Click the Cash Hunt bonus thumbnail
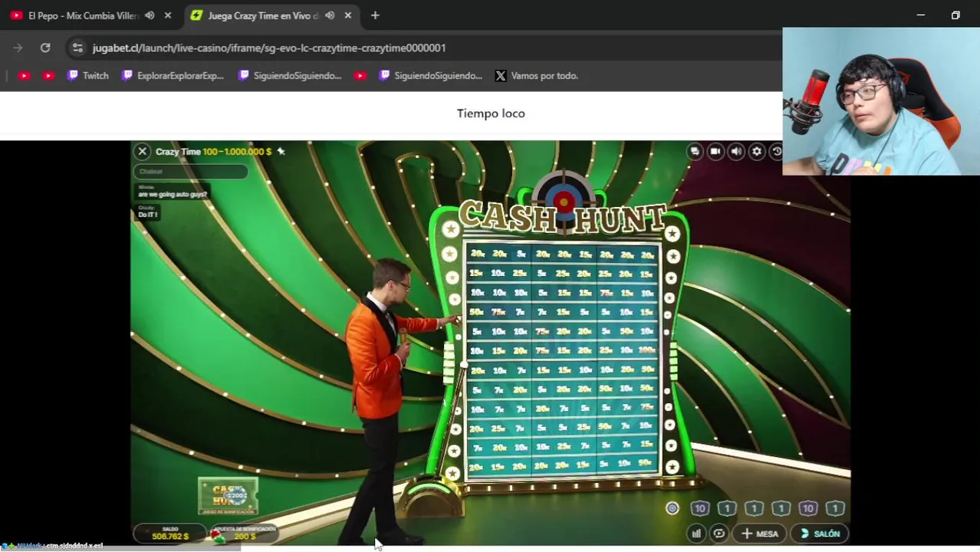 (x=229, y=496)
